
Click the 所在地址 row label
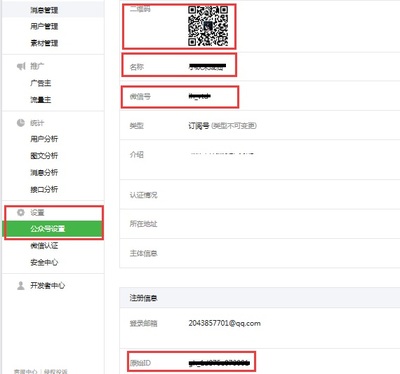pos(143,224)
